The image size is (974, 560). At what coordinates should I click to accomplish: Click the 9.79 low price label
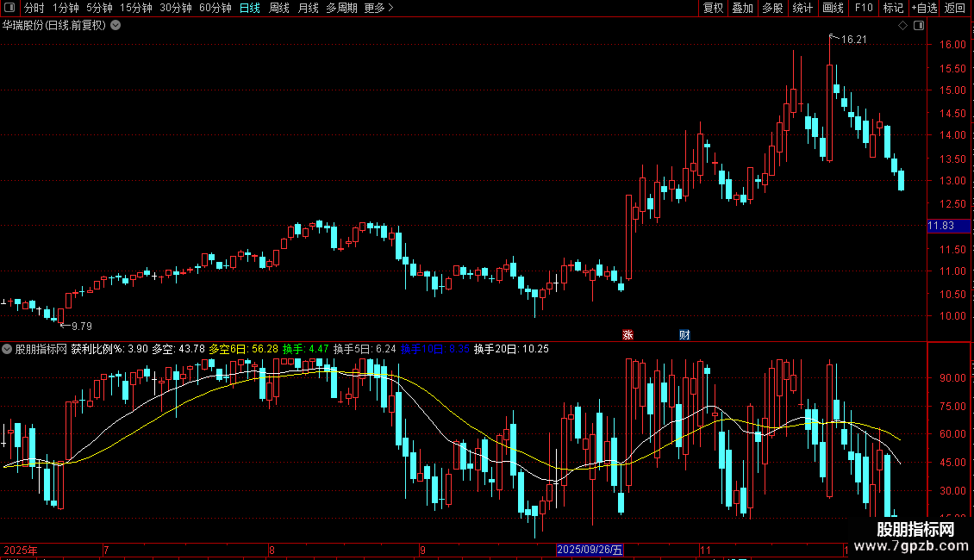click(81, 326)
